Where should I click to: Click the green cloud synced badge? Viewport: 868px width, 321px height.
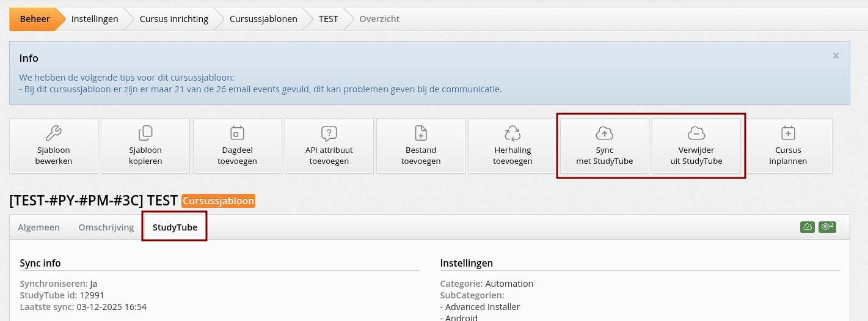808,227
